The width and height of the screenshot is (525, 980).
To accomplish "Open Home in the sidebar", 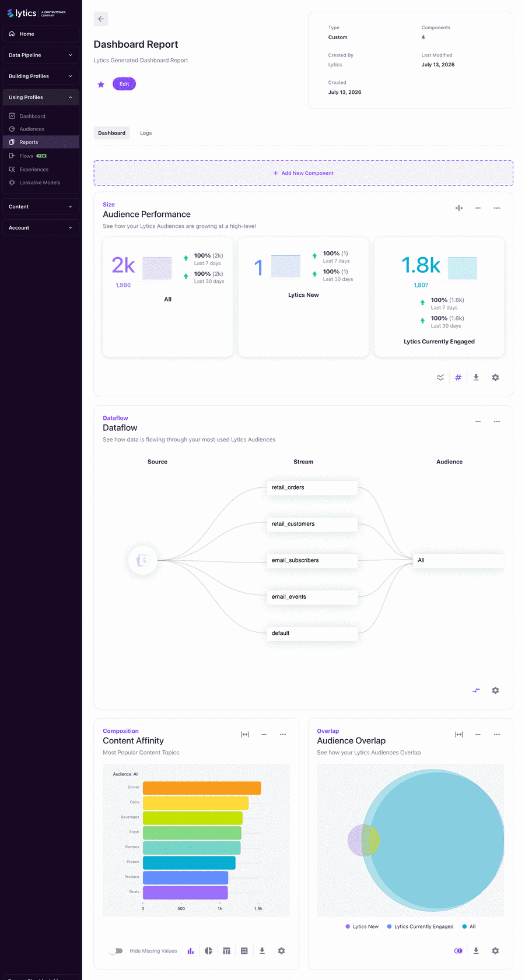I will pos(41,34).
